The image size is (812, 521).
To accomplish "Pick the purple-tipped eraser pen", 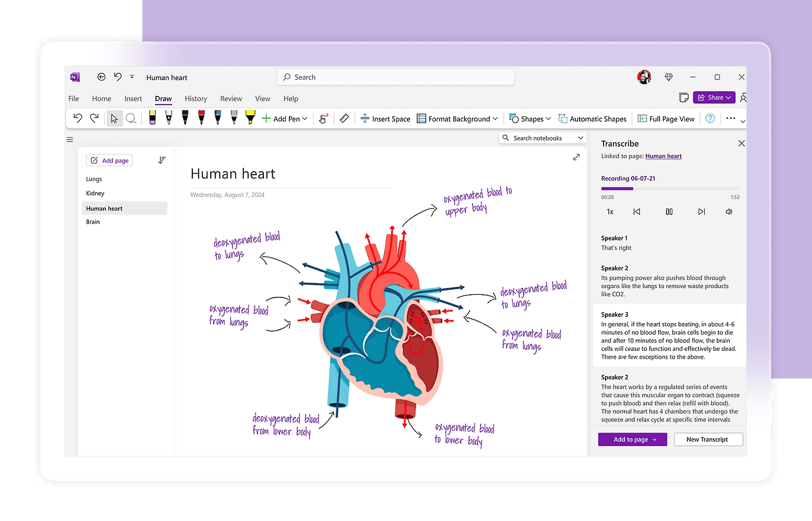I will (152, 118).
